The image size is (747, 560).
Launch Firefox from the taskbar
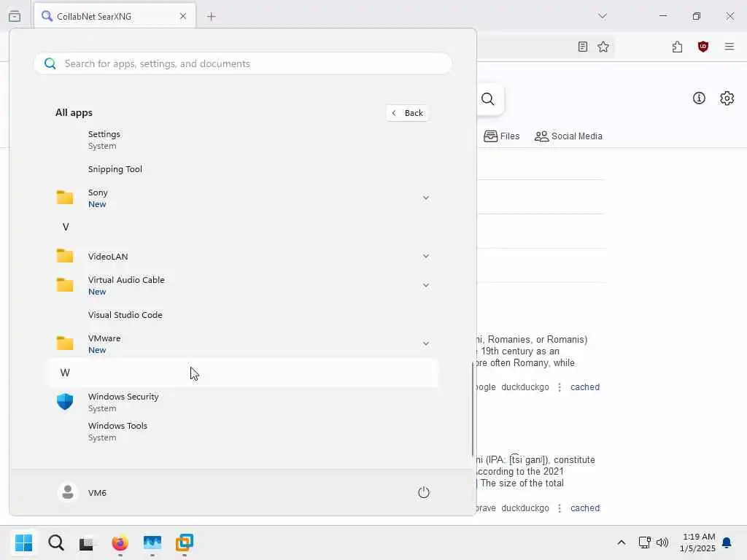tap(120, 542)
